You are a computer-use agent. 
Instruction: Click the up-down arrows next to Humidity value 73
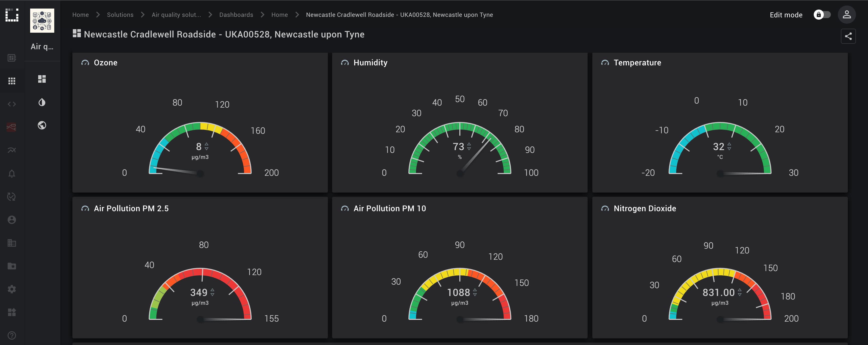[x=469, y=146]
